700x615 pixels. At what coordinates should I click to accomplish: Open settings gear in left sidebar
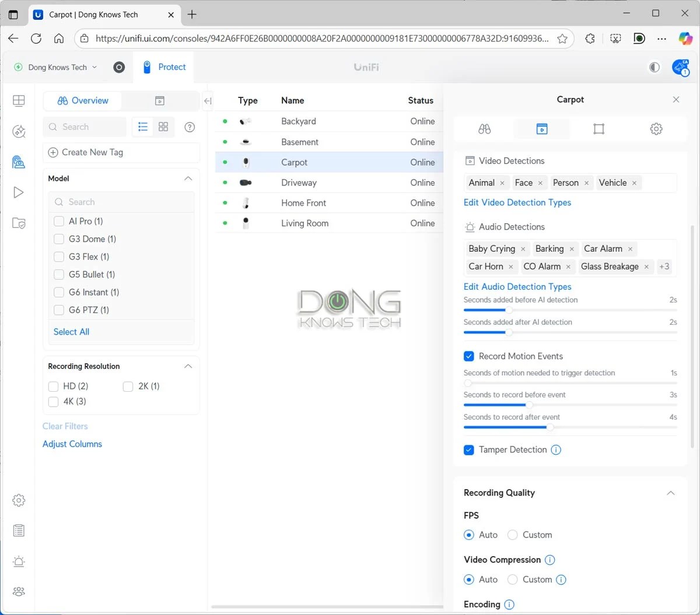pyautogui.click(x=19, y=500)
